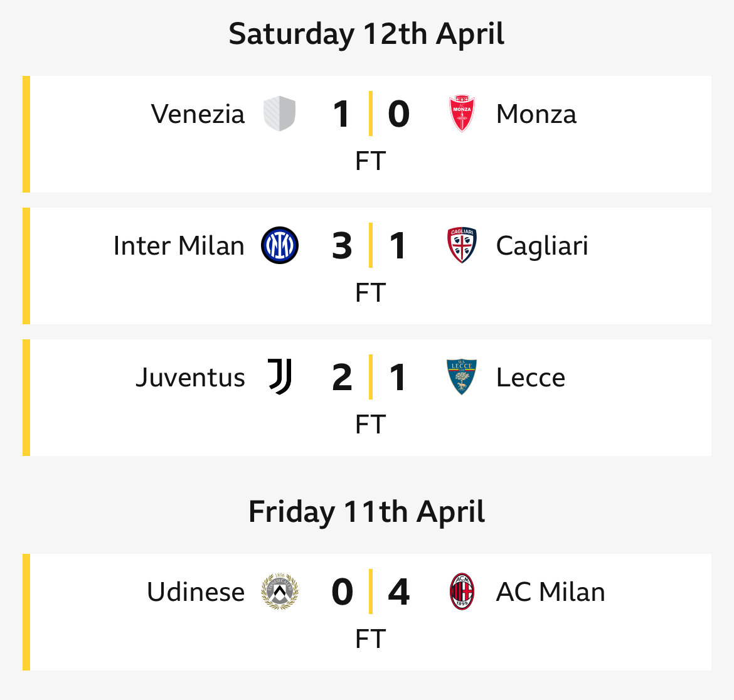Click the Venezia placeholder shield crest
Viewport: 734px width, 700px height.
(279, 114)
